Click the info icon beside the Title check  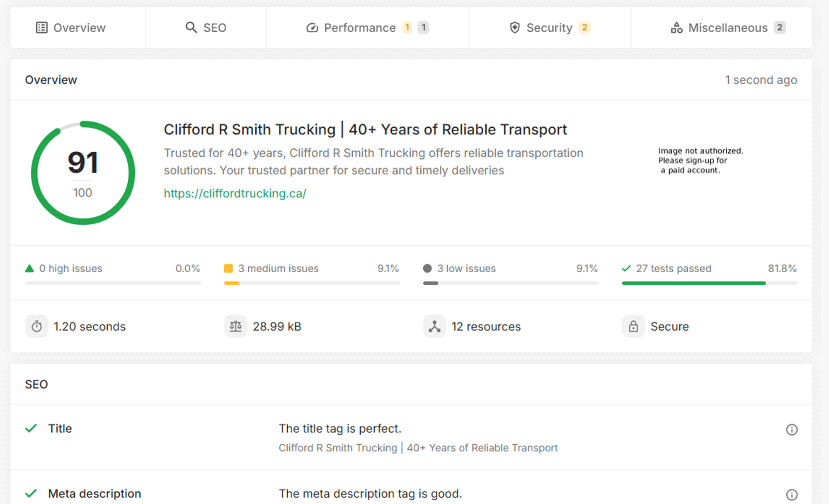792,430
